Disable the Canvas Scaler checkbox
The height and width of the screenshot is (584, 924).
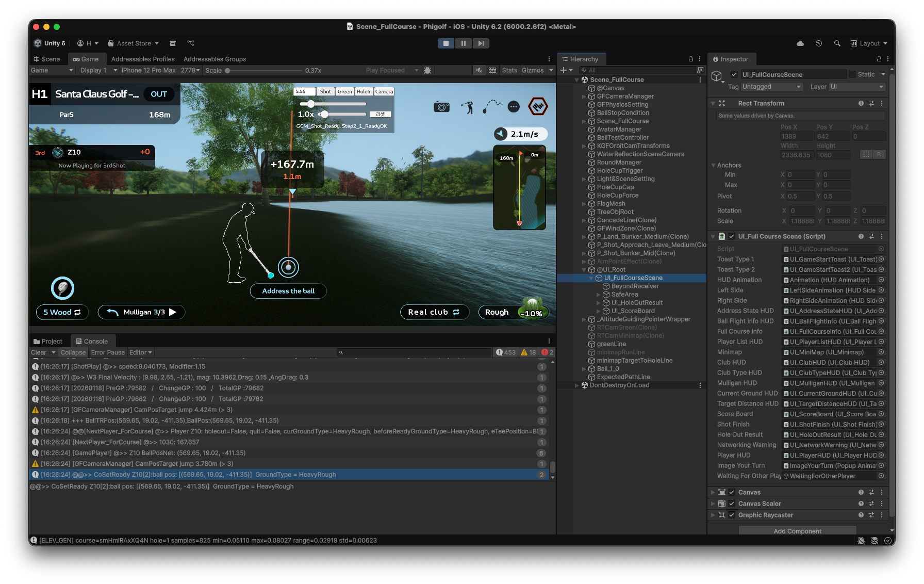(x=732, y=504)
